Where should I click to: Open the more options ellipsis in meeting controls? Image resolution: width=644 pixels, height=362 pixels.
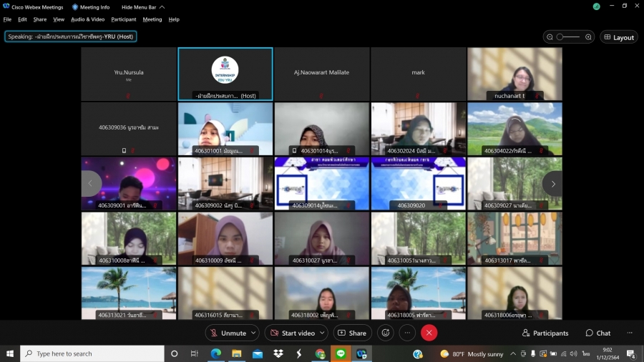point(407,333)
